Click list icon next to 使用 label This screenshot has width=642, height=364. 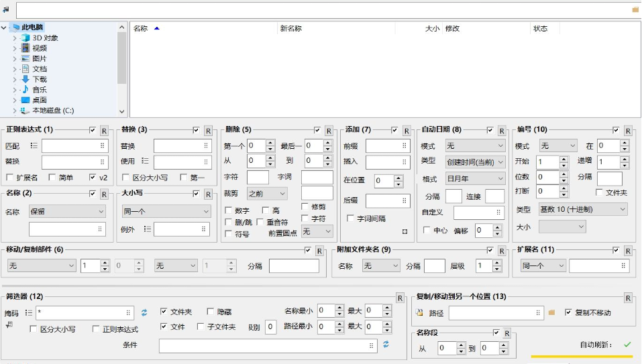(145, 161)
